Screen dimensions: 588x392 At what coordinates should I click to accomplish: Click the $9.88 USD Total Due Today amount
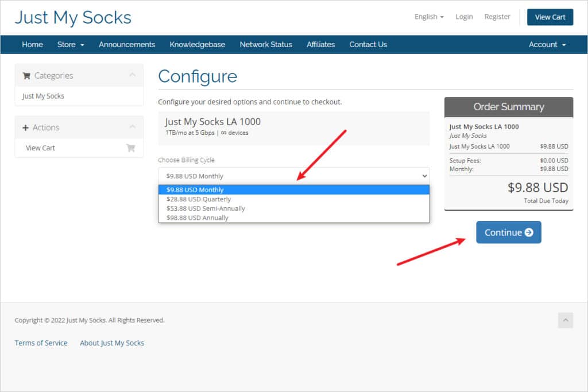pyautogui.click(x=537, y=187)
